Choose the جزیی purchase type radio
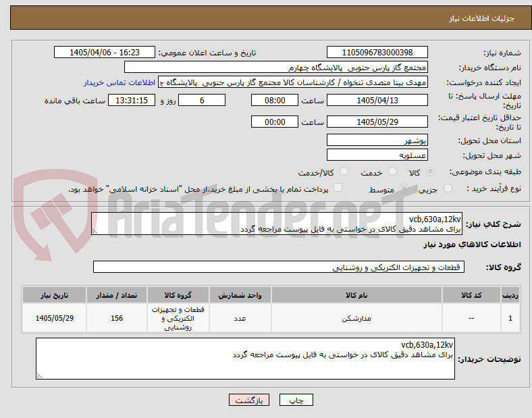 tap(448, 188)
